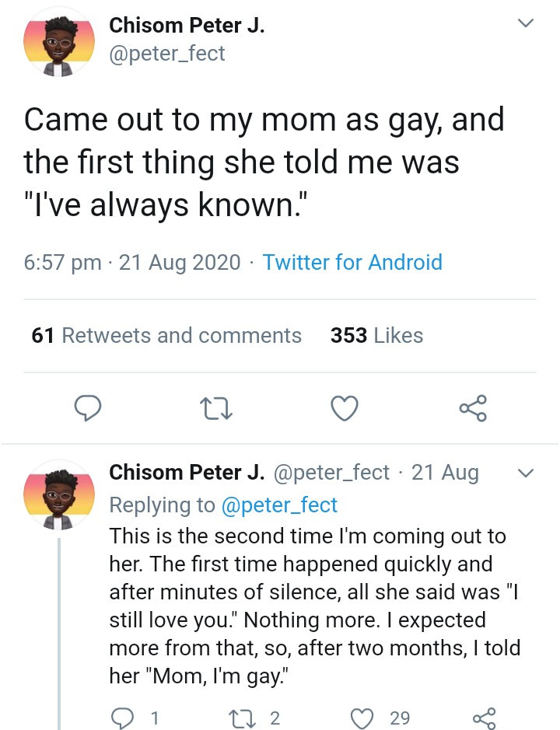Retweet the reply with 2 retweets

[x=244, y=718]
